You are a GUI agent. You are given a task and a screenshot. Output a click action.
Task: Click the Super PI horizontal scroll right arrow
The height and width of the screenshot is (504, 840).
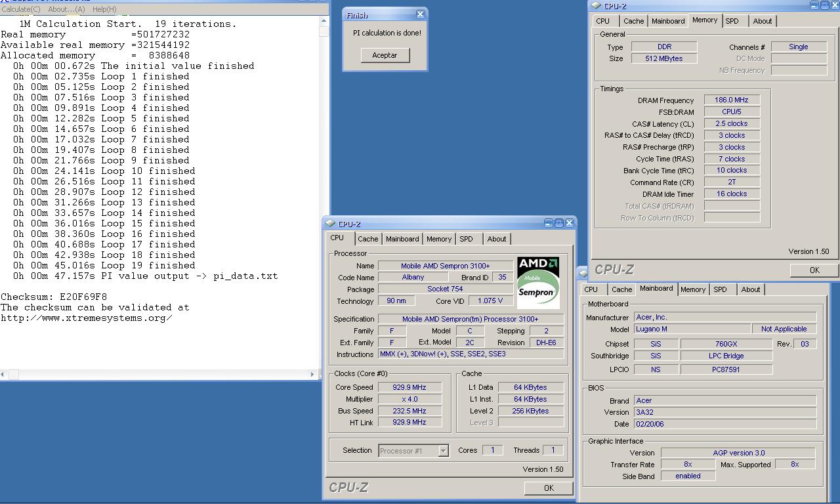coord(312,374)
